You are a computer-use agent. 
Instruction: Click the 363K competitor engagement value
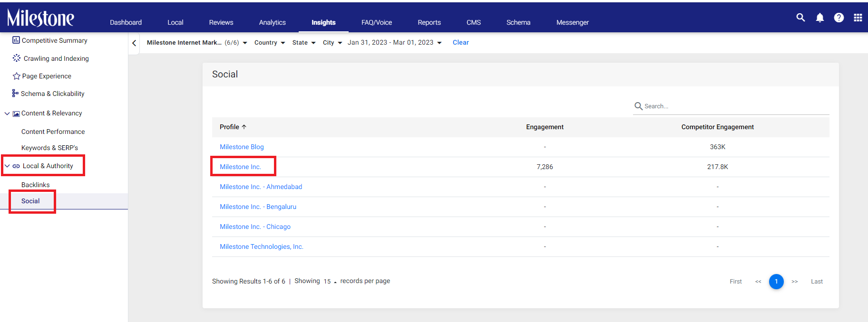click(718, 147)
